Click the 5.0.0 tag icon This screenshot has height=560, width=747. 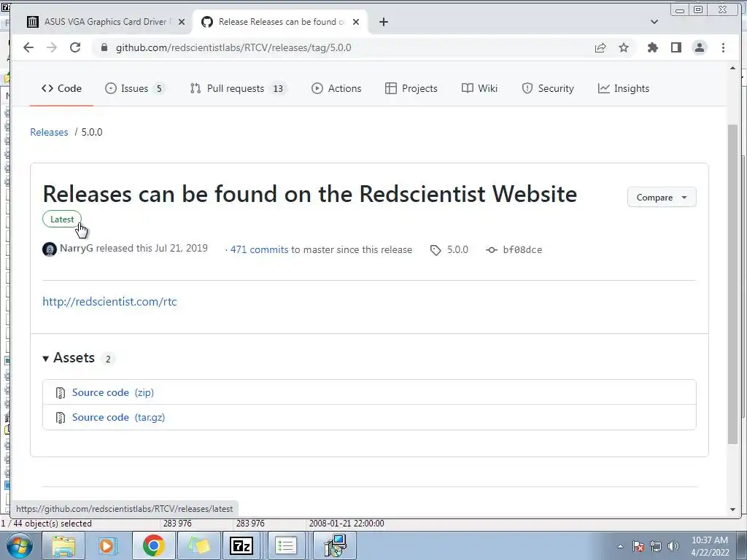point(436,250)
